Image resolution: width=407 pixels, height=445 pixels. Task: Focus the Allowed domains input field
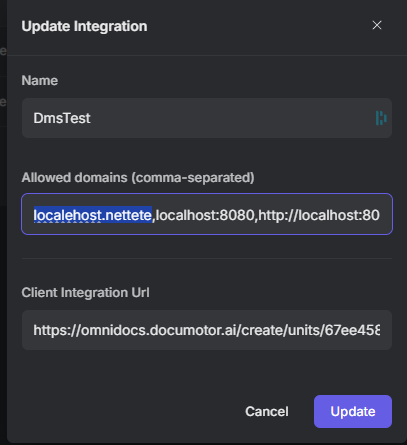click(x=207, y=214)
